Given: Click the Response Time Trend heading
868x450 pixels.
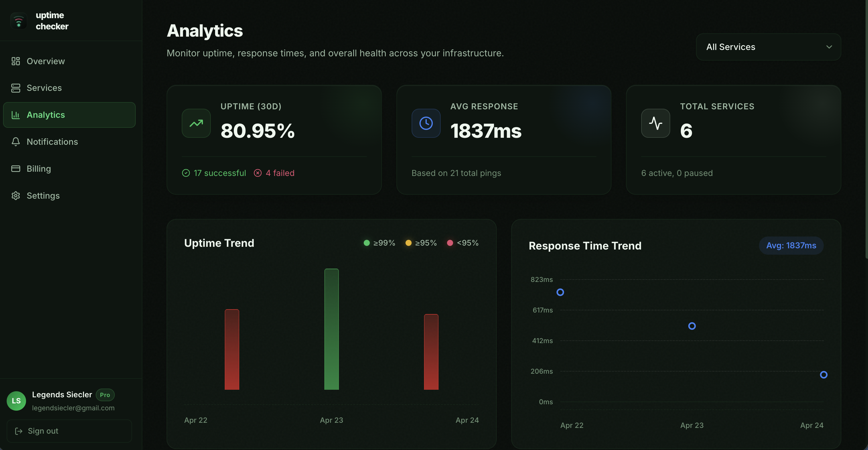Looking at the screenshot, I should tap(585, 246).
